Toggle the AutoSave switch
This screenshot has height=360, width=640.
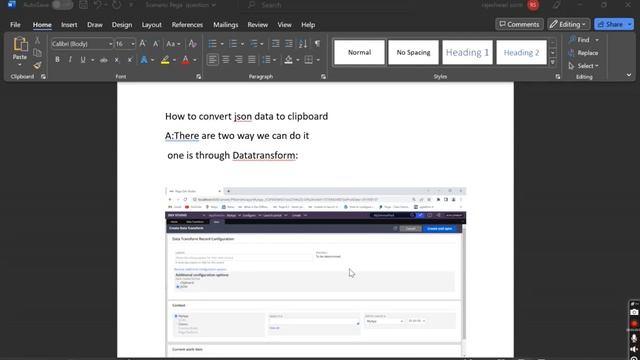[62, 5]
